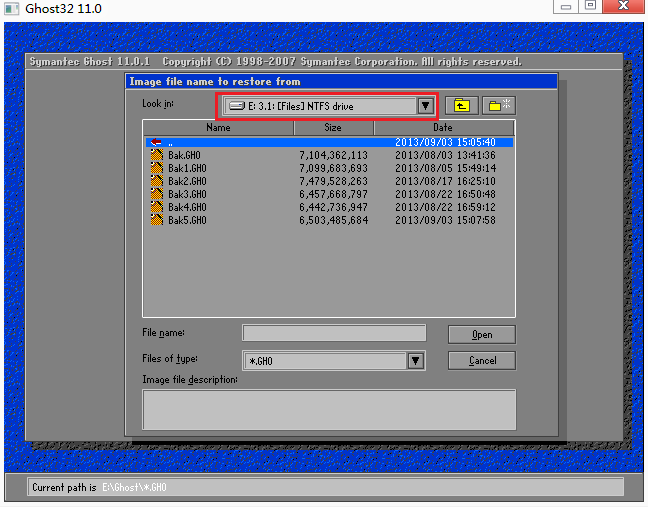648x507 pixels.
Task: Click date 2013/09/03 15:07:58
Action: point(446,220)
